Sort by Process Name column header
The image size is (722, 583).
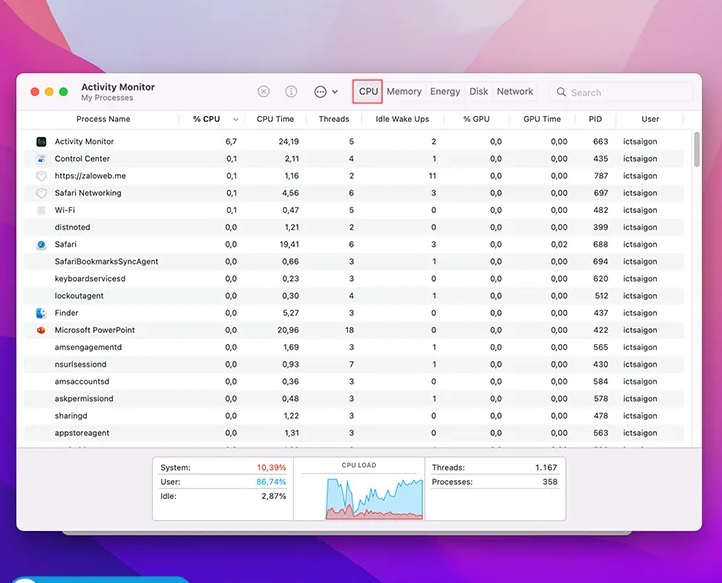103,119
